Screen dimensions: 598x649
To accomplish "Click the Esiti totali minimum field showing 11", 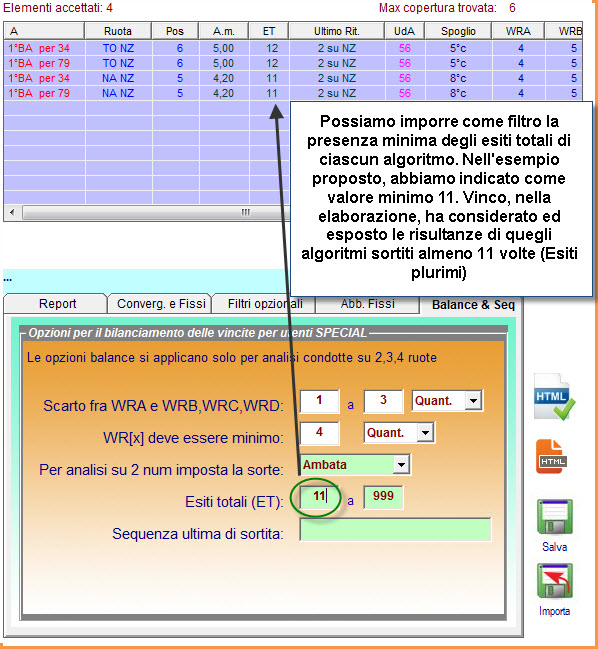I will click(319, 497).
